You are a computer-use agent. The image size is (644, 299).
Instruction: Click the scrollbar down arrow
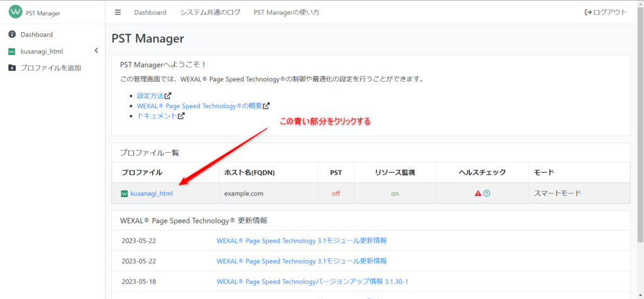[x=640, y=295]
